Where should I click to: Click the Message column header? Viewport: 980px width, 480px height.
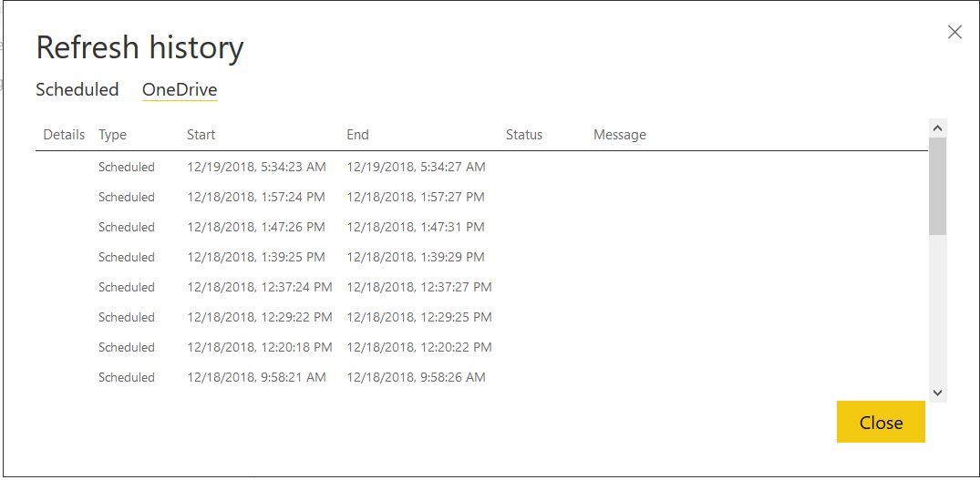click(619, 135)
